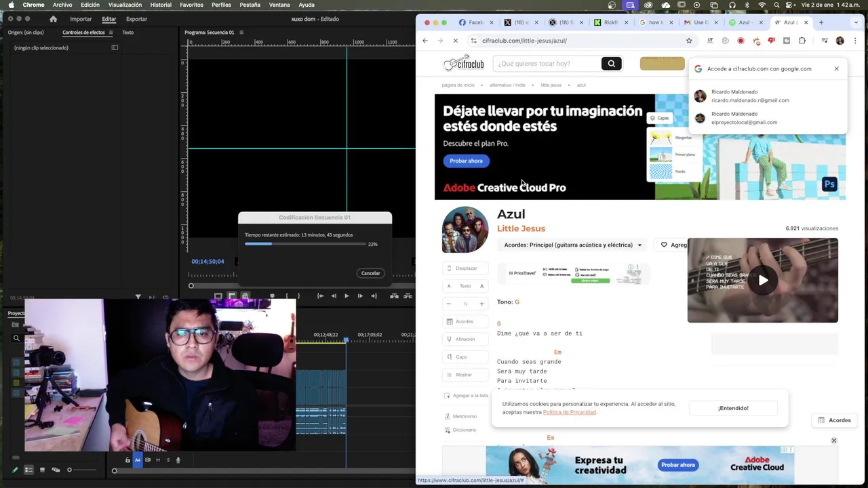This screenshot has height=488, width=868.
Task: Open the Little Jesus artist link
Action: tap(521, 228)
